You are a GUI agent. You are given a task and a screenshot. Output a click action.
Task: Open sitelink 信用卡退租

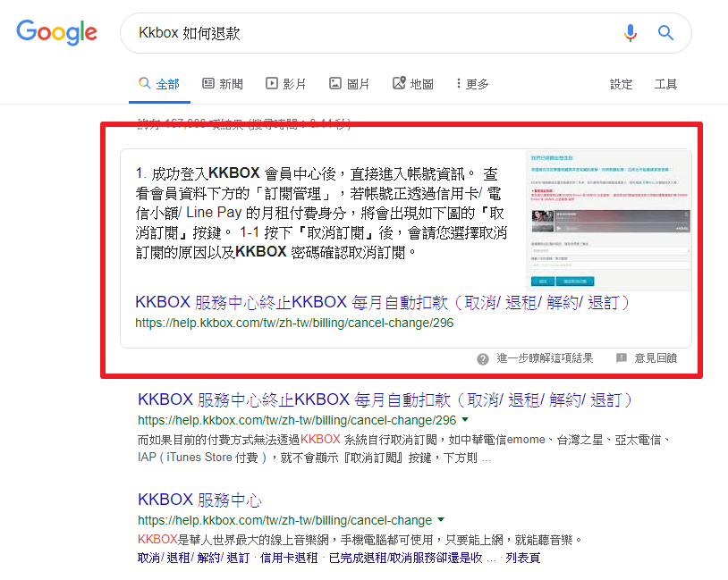289,558
